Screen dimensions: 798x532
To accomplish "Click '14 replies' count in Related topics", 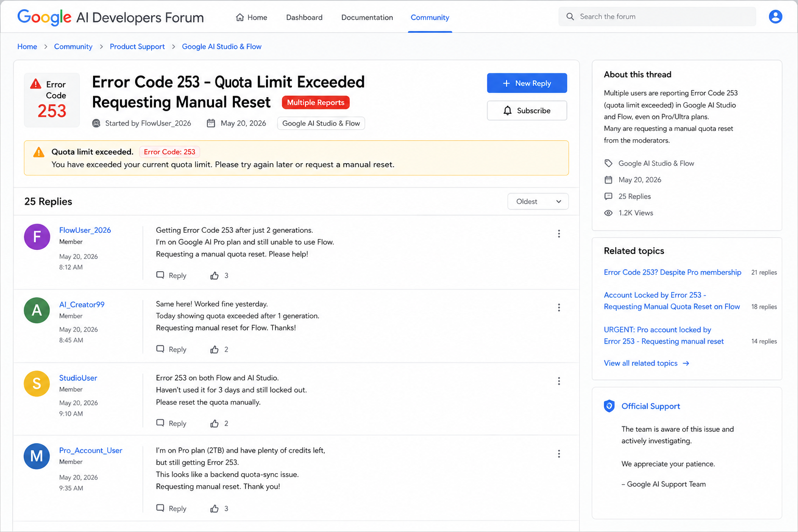I will 764,341.
